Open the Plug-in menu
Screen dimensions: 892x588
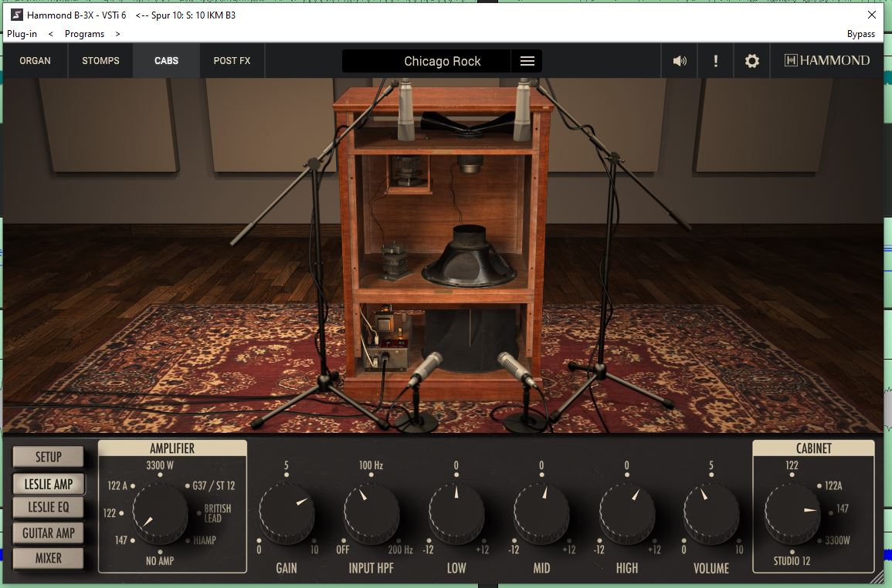point(22,34)
